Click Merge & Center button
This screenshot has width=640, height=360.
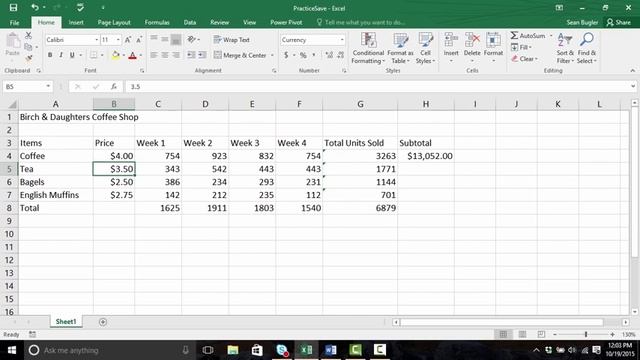tap(240, 55)
